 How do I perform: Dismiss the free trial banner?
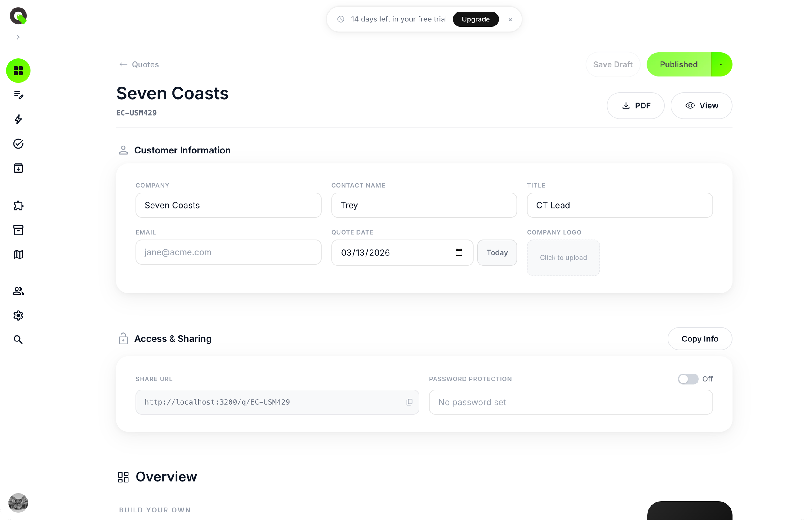(x=510, y=20)
